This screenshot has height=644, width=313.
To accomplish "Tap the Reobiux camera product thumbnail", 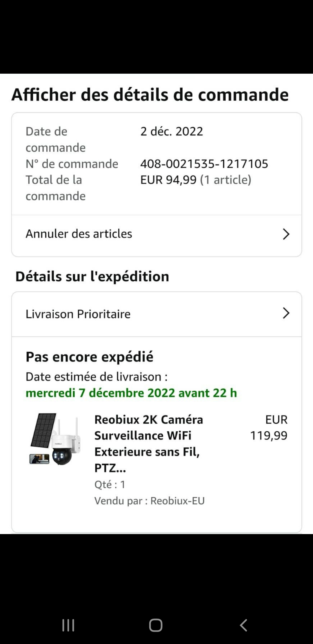I will click(x=55, y=439).
